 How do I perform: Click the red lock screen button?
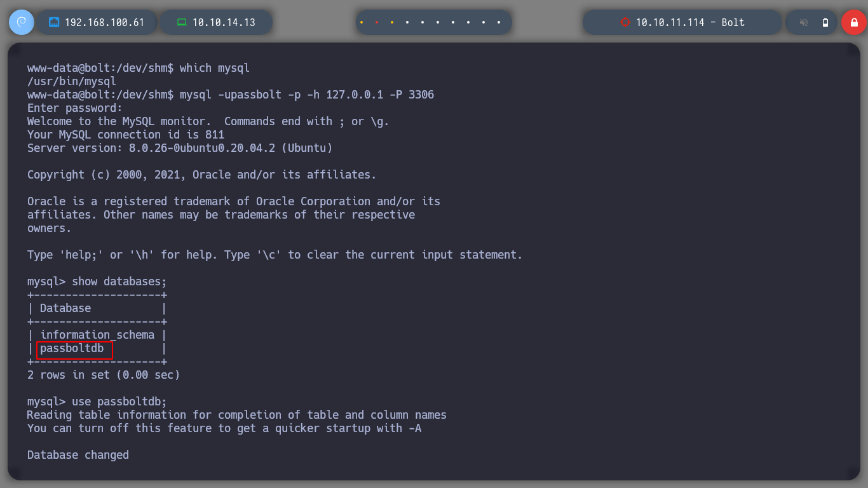coord(853,22)
